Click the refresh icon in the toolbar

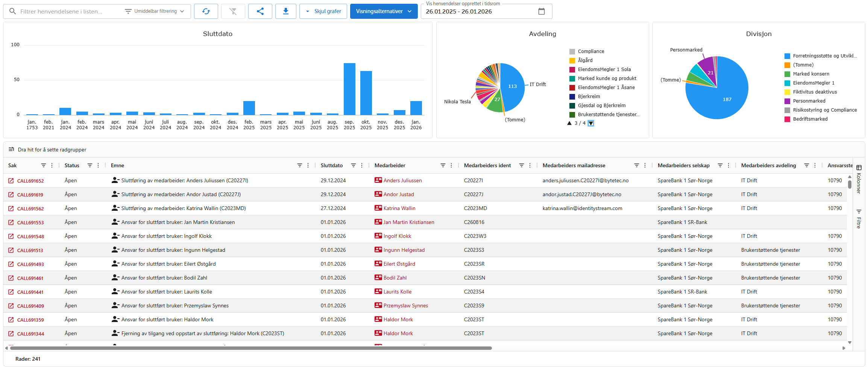206,11
